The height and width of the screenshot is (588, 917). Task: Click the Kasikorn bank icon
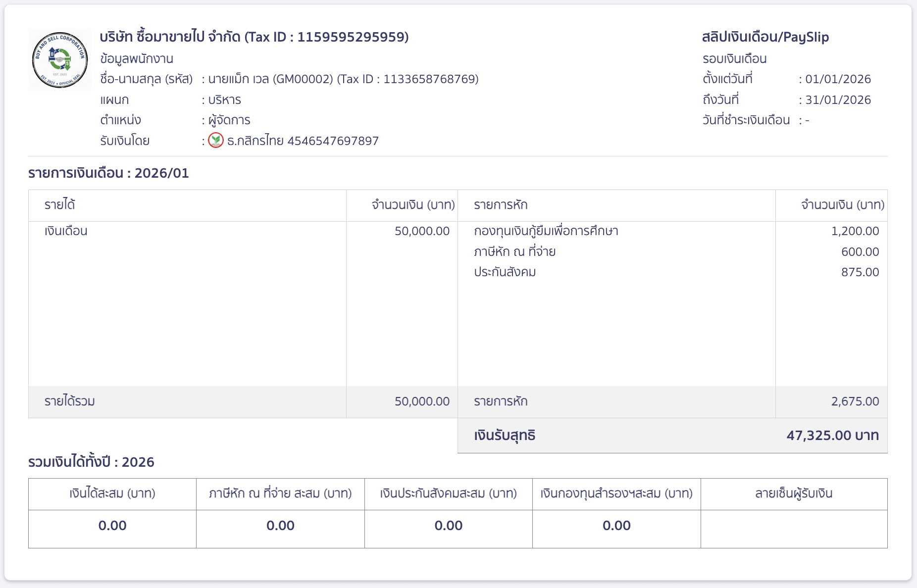coord(216,141)
